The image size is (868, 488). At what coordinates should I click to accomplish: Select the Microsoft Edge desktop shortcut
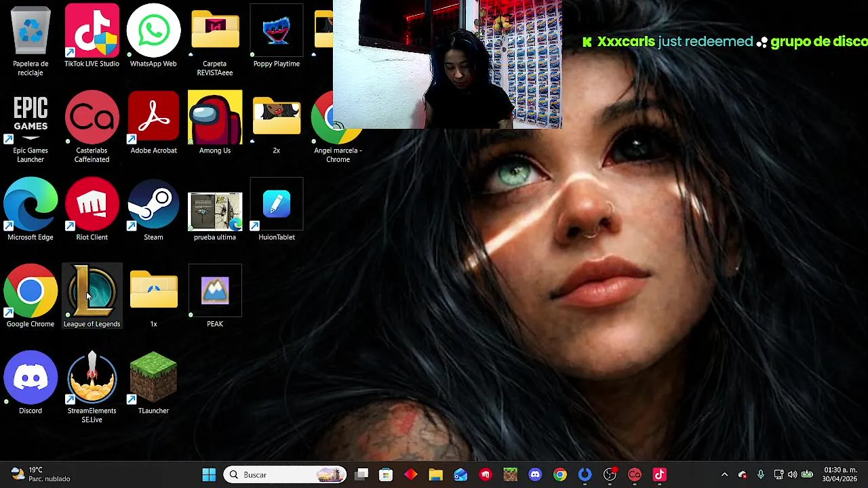click(31, 209)
